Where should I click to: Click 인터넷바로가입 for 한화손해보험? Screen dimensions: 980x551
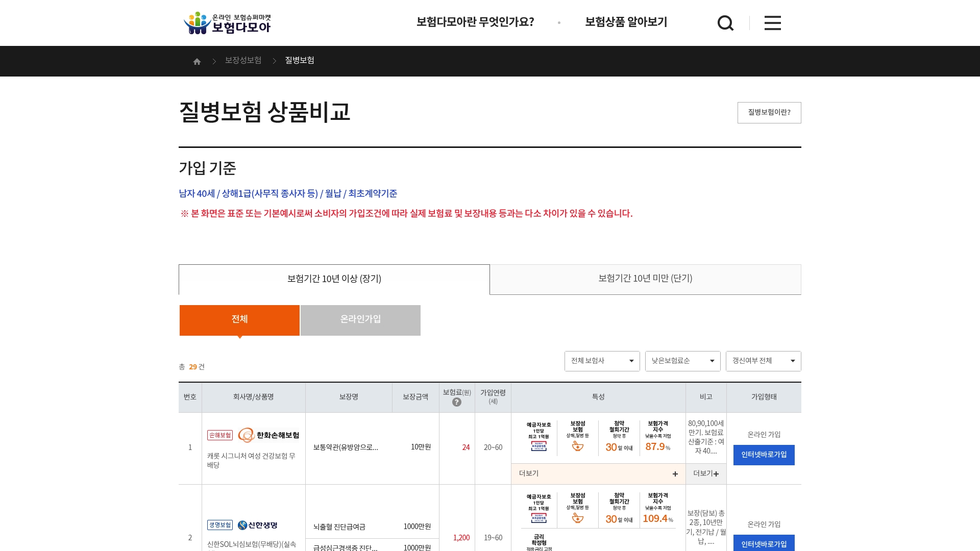[764, 455]
